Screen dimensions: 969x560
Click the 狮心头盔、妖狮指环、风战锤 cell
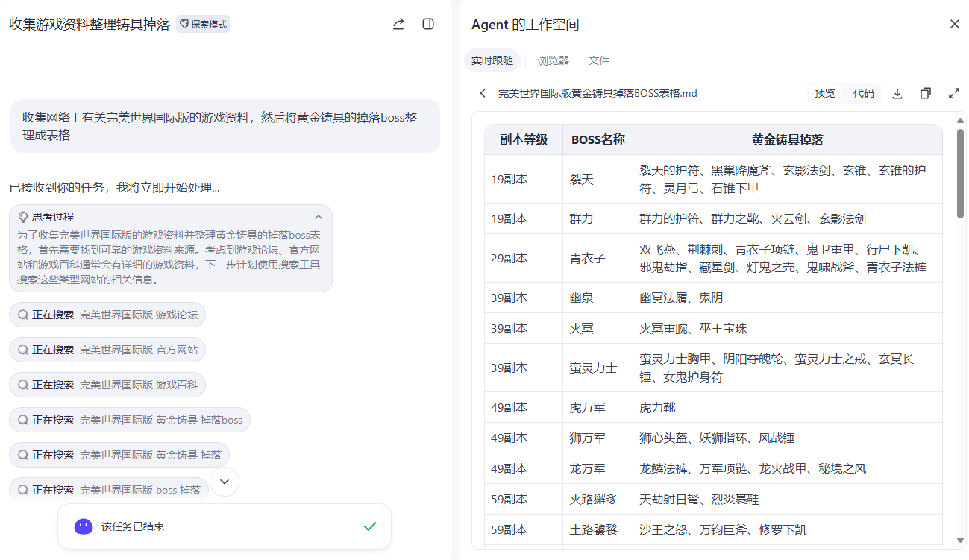(788, 438)
